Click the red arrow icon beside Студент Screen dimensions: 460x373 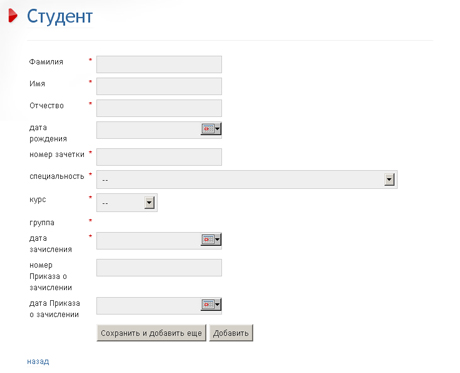pyautogui.click(x=13, y=16)
